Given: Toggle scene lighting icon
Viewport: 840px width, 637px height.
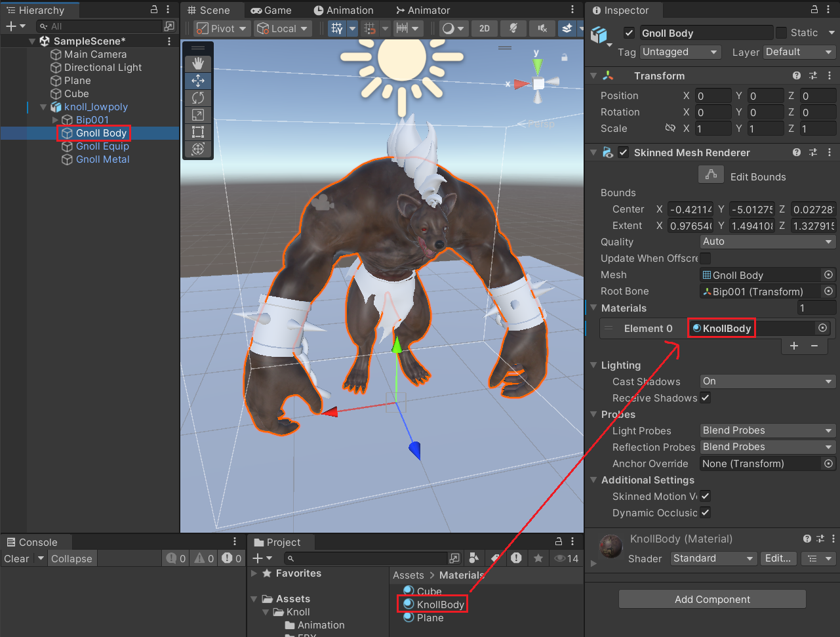Looking at the screenshot, I should [x=513, y=28].
